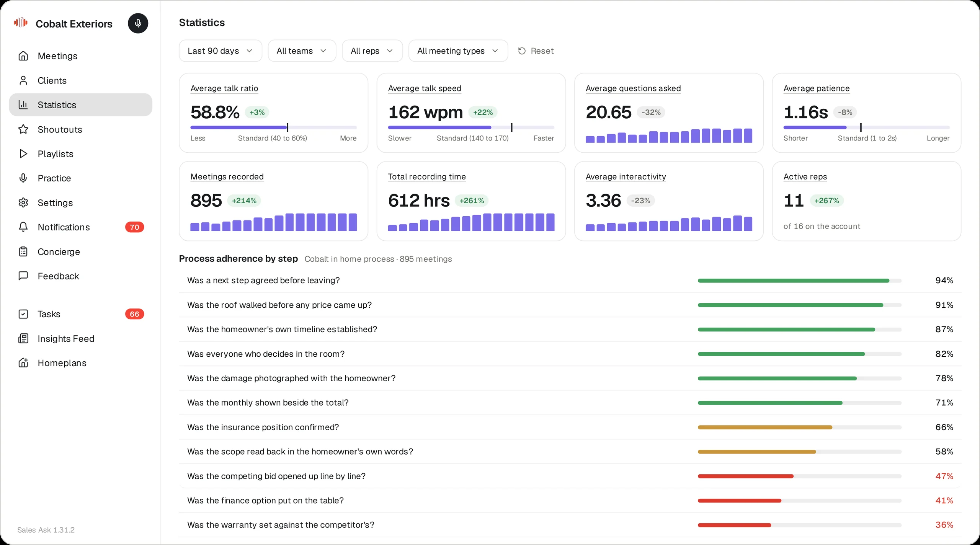This screenshot has width=980, height=545.
Task: Open the Meetings recorded metric label
Action: tap(227, 177)
